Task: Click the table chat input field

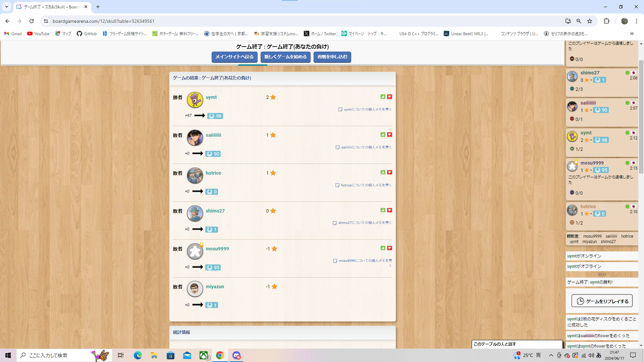Action: tap(517, 344)
